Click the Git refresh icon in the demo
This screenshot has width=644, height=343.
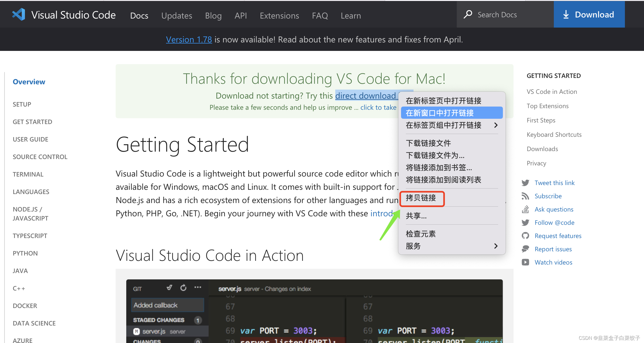[183, 288]
